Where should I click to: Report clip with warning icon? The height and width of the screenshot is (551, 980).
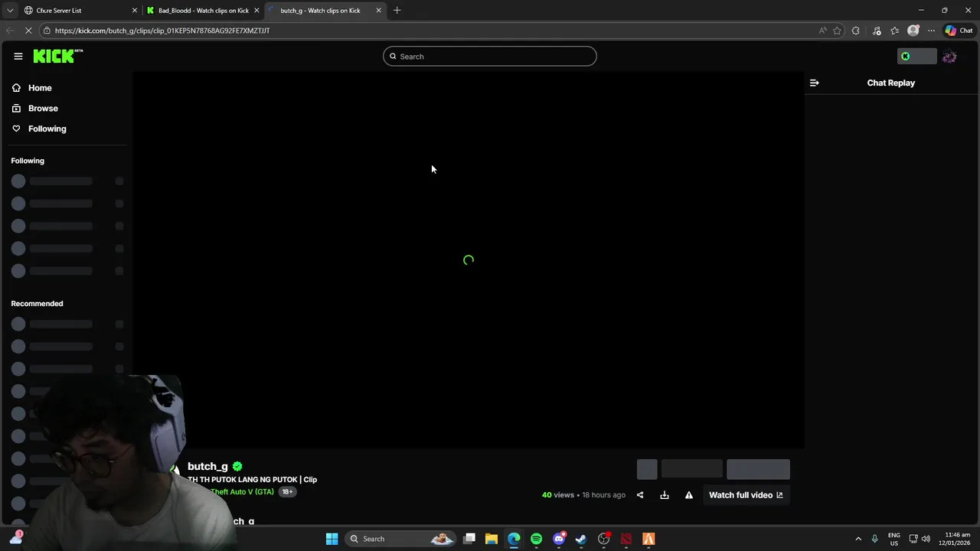[x=689, y=495]
